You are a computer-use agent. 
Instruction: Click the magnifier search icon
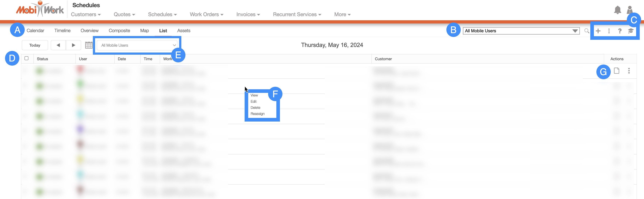pyautogui.click(x=587, y=31)
